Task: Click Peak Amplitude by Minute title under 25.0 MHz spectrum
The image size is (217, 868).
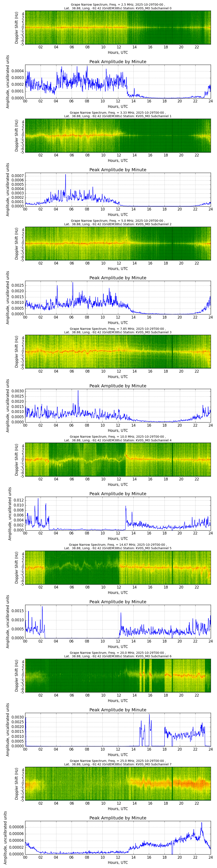Action: [118, 818]
